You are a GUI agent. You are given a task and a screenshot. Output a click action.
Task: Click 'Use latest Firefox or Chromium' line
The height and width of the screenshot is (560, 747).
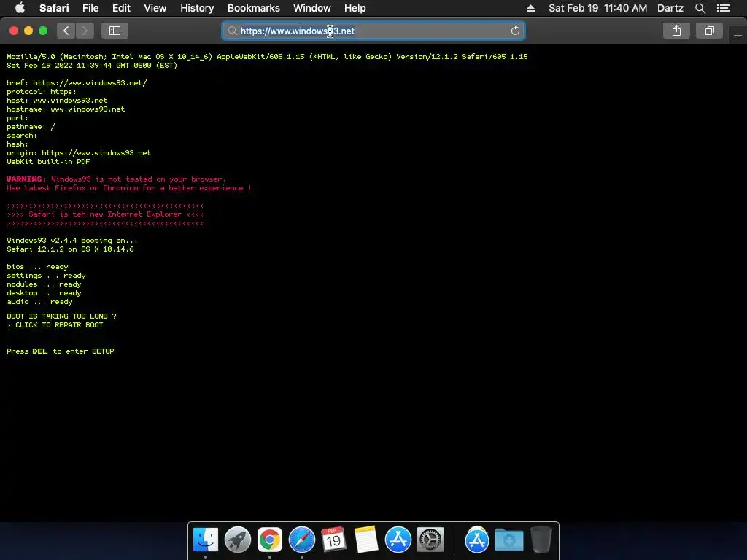pos(128,188)
